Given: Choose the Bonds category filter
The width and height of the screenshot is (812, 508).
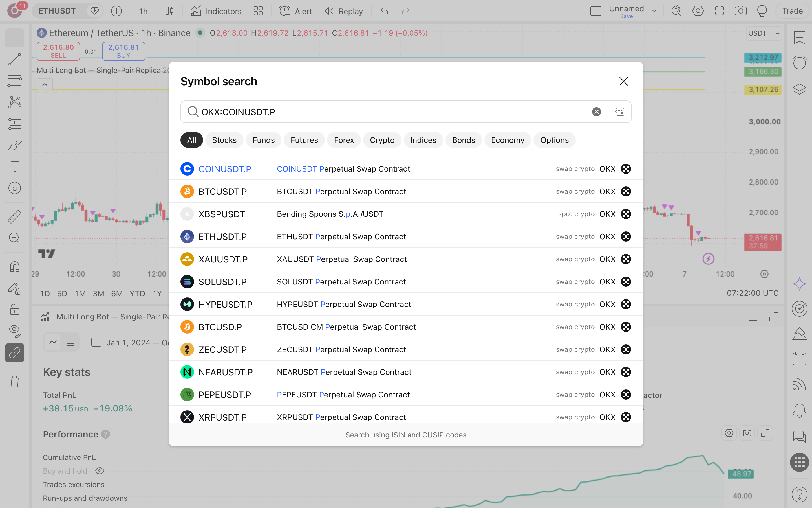Looking at the screenshot, I should coord(464,140).
